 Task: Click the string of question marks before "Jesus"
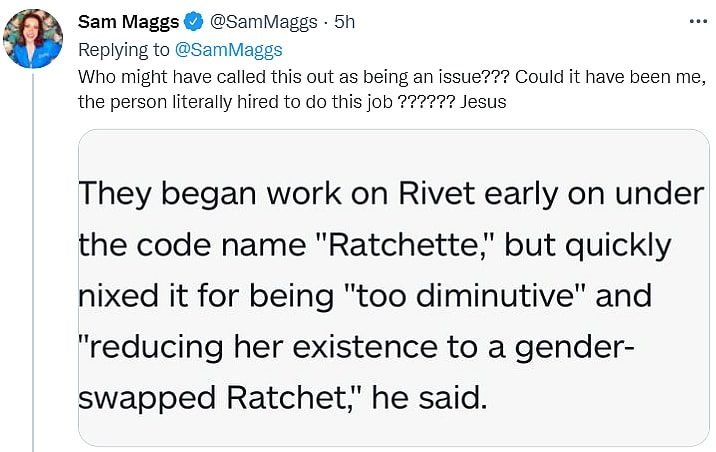pyautogui.click(x=427, y=102)
